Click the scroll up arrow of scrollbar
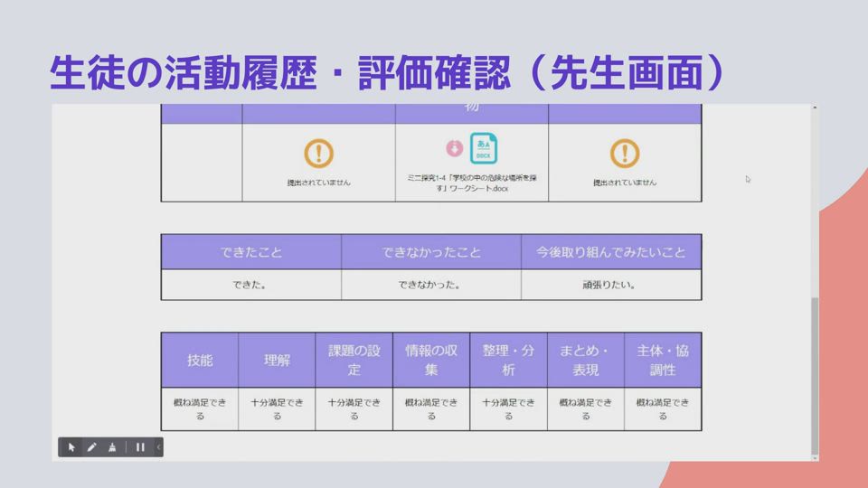The width and height of the screenshot is (868, 488). (815, 108)
